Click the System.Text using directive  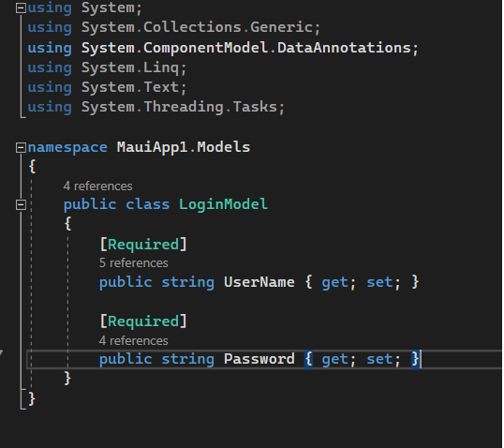107,87
